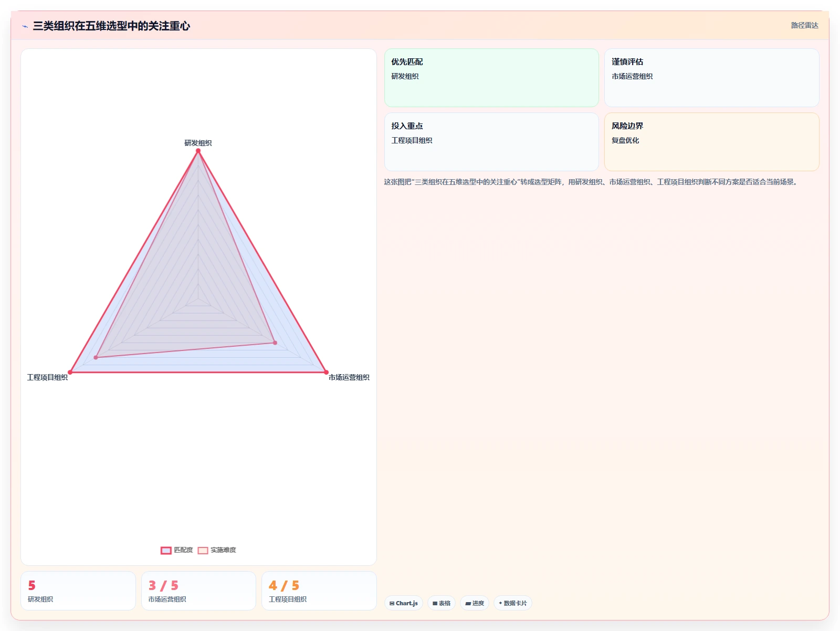Image resolution: width=840 pixels, height=631 pixels.
Task: Click the inner 实施难度 point near 工程项目组织
Action: [96, 357]
